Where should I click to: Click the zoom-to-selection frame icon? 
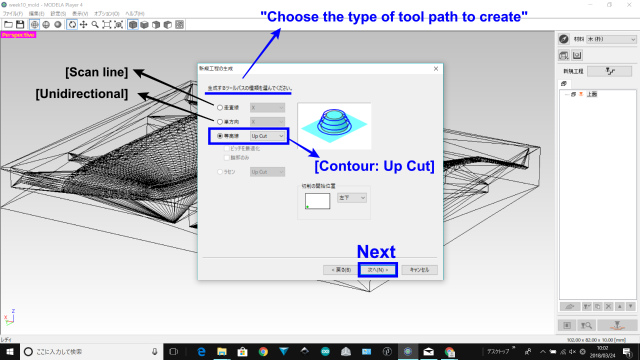(118, 25)
